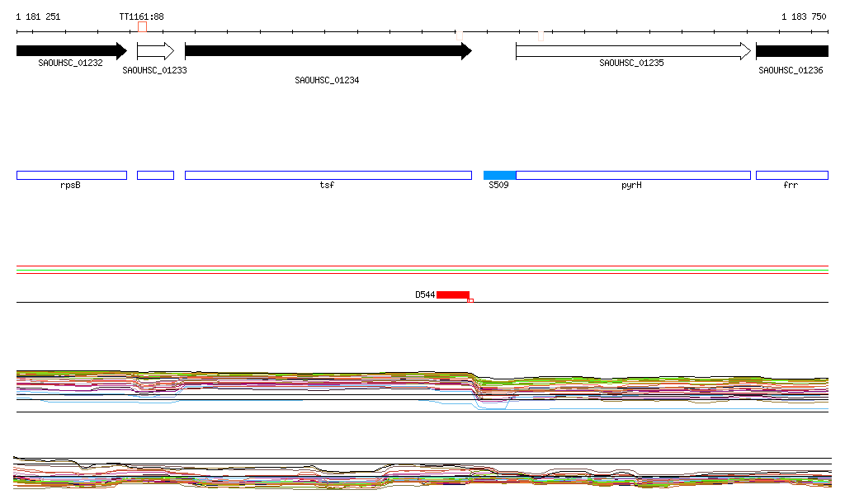This screenshot has height=504, width=845.
Task: Click the blue S509 segment
Action: [x=499, y=175]
